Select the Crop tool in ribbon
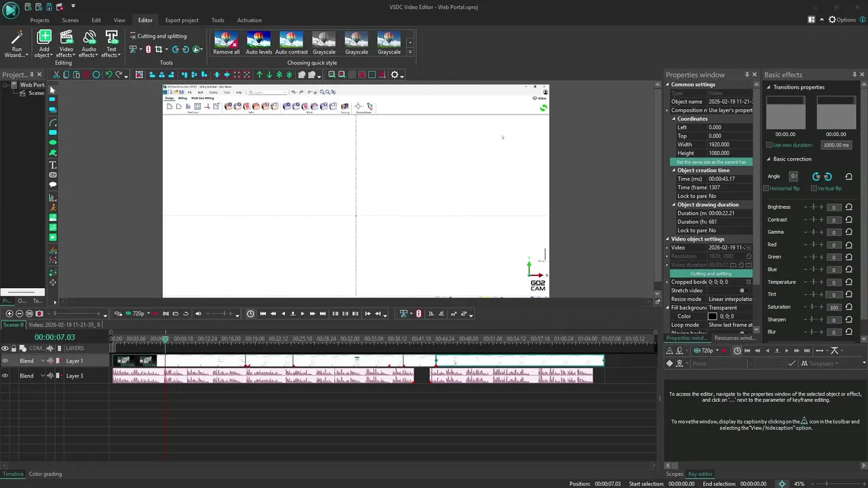Viewport: 868px width, 488px height. coord(159,49)
